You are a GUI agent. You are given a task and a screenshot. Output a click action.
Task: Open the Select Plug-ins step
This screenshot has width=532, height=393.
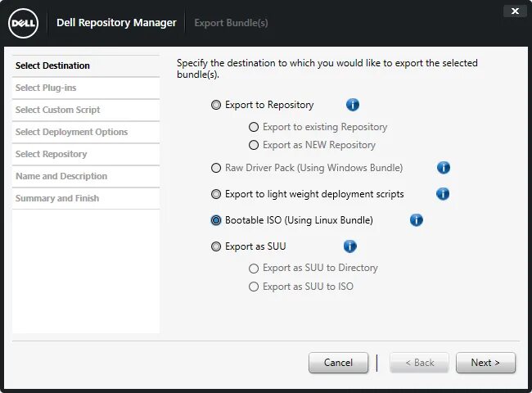[46, 88]
